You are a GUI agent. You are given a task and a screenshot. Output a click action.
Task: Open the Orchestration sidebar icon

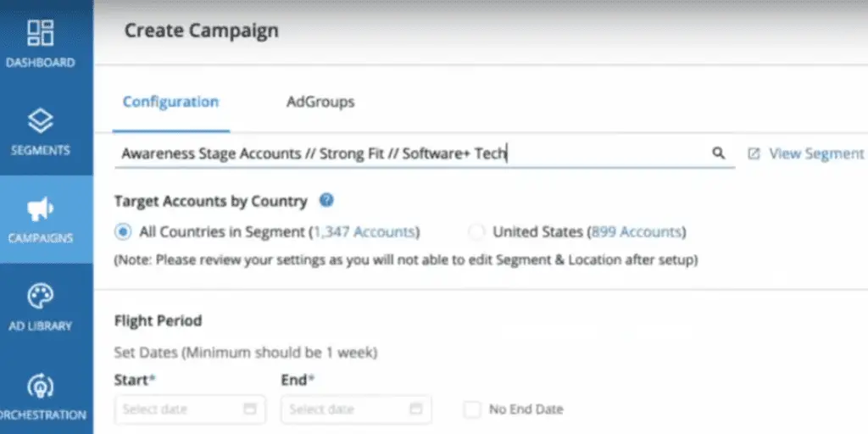point(41,386)
